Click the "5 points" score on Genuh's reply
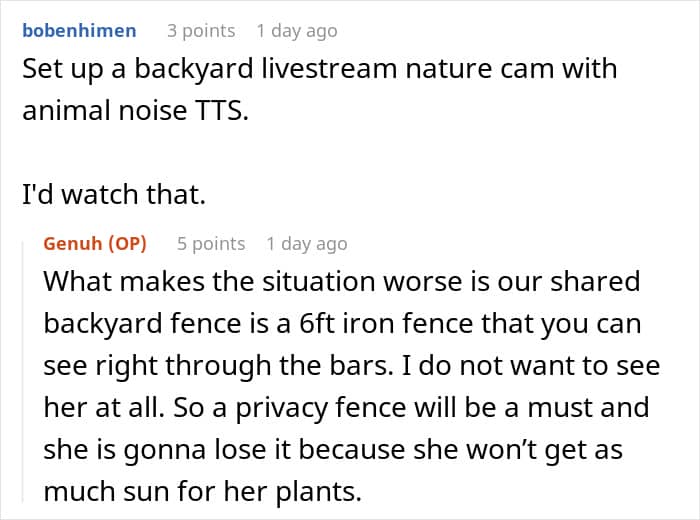700x520 pixels. (211, 243)
